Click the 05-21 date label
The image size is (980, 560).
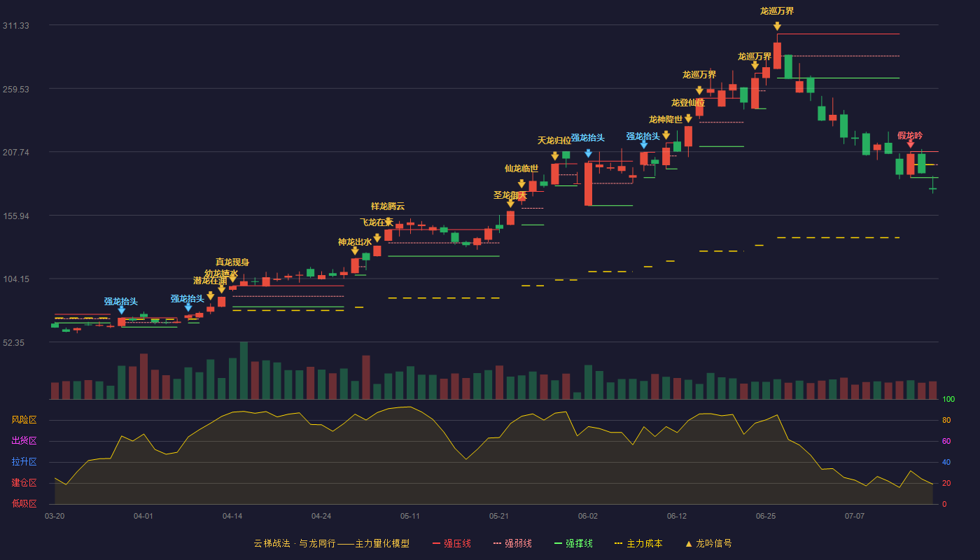499,516
